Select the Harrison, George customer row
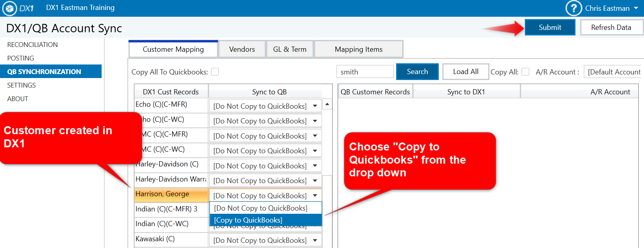The image size is (644, 248). click(171, 194)
